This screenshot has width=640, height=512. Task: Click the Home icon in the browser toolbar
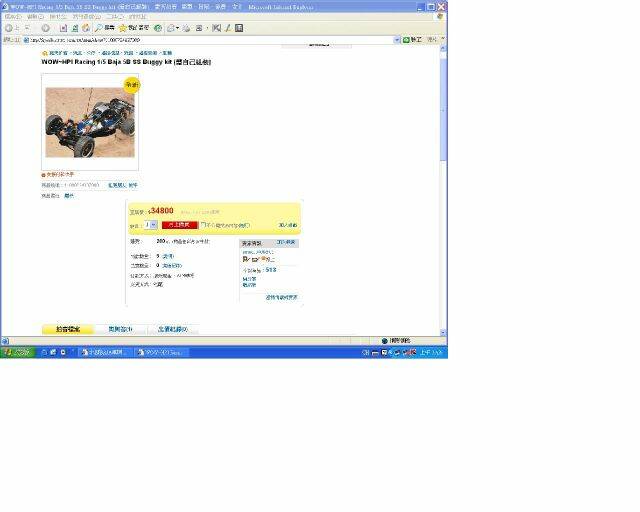click(86, 28)
